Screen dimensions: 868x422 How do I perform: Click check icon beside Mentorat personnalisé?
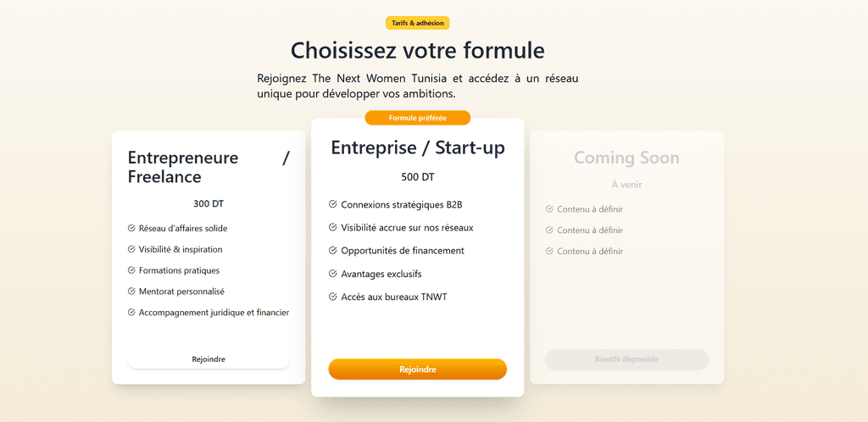(x=131, y=292)
